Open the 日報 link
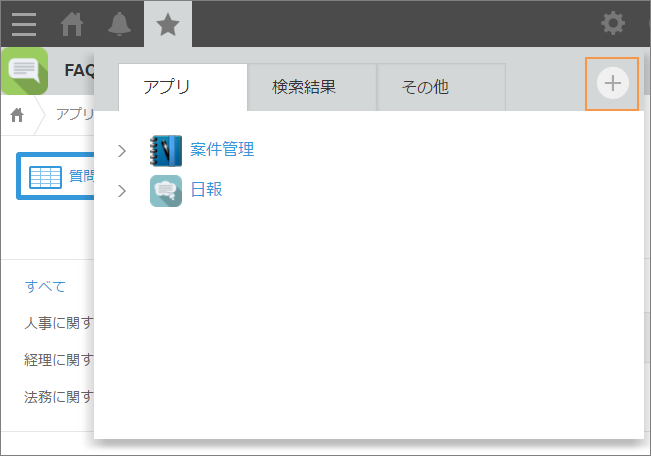This screenshot has width=651, height=456. [x=206, y=190]
